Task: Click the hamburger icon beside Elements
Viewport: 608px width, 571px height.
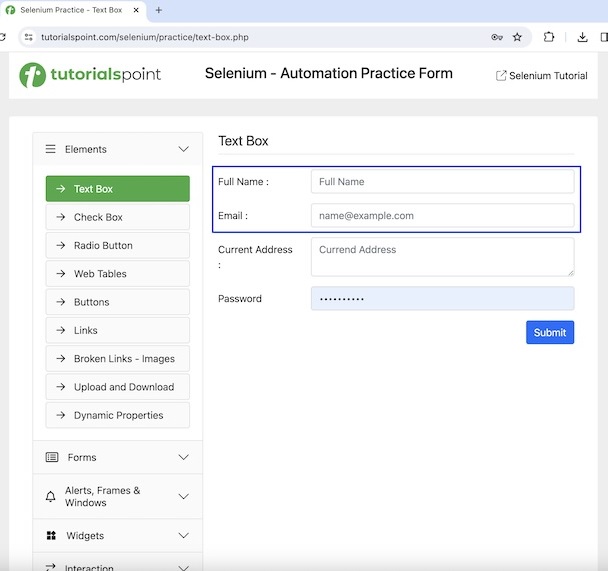Action: click(51, 149)
